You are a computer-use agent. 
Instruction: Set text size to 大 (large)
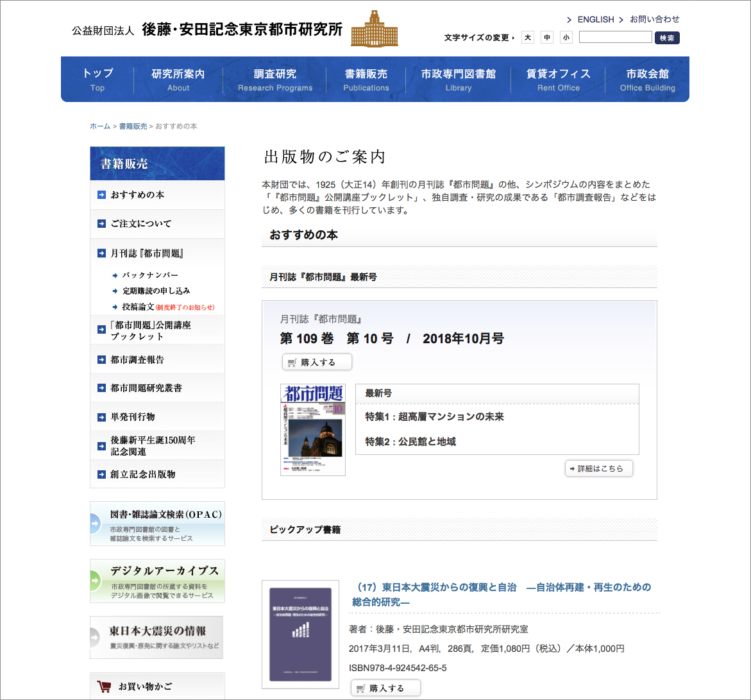(x=527, y=38)
